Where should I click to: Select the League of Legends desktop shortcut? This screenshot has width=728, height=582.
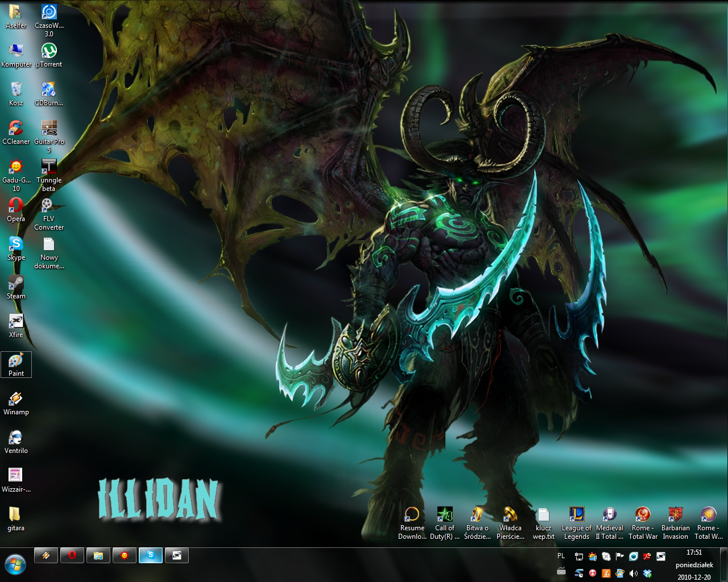[577, 523]
